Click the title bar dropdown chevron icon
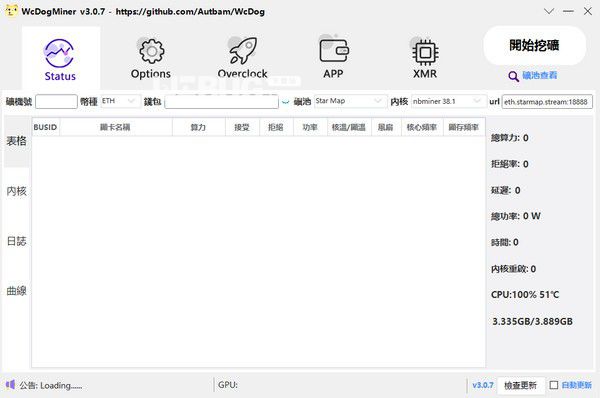 (549, 11)
